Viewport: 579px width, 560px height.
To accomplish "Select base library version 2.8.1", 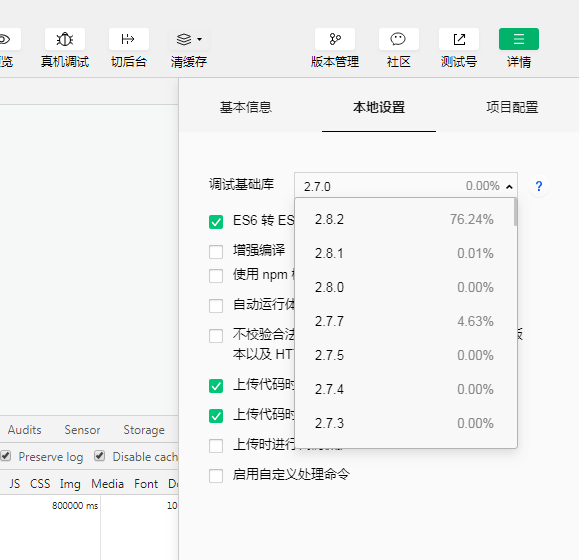I will (404, 253).
